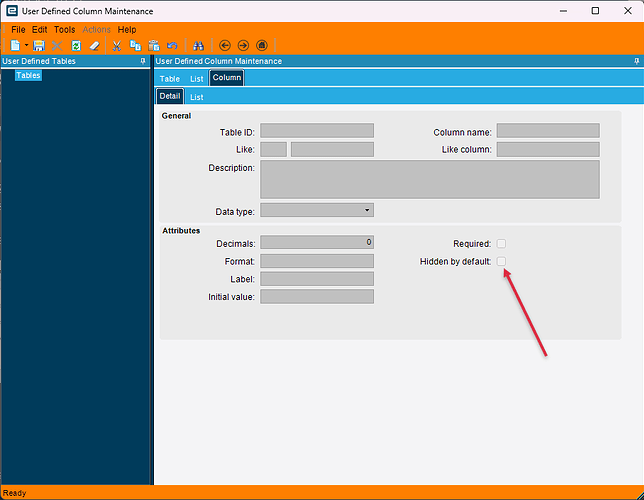Click the Home toolbar icon
Screen dimensions: 644x500
pos(262,45)
